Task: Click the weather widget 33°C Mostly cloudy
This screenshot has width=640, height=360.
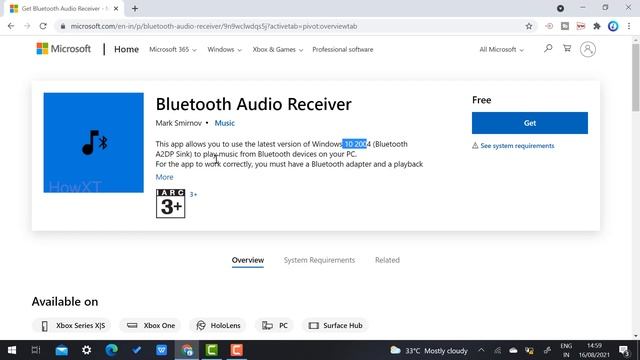Action: [429, 351]
